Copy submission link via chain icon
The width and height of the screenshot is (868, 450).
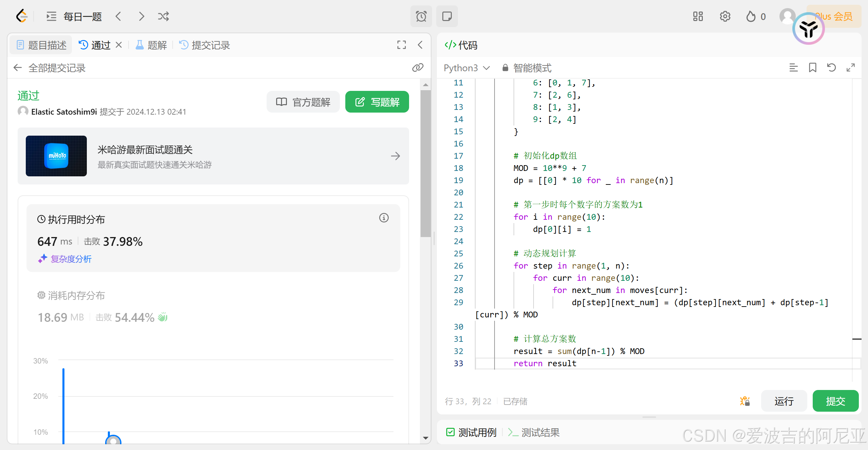click(x=418, y=67)
